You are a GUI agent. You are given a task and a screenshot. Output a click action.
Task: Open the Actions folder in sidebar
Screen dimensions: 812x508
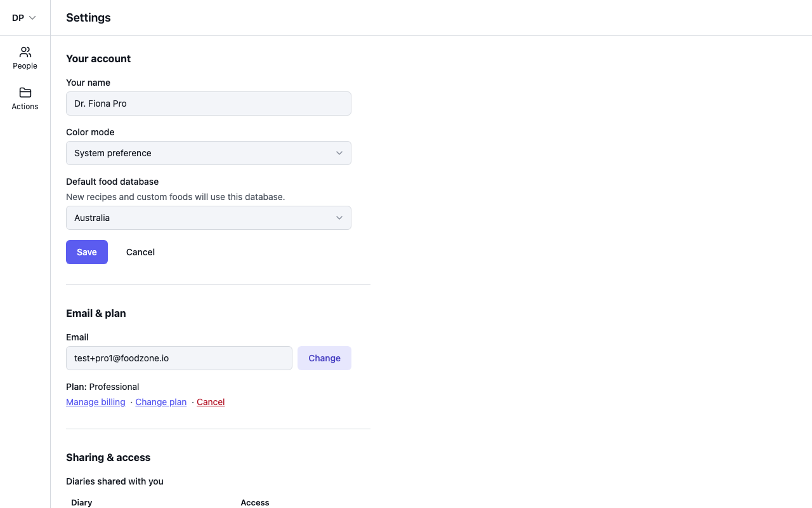[25, 98]
